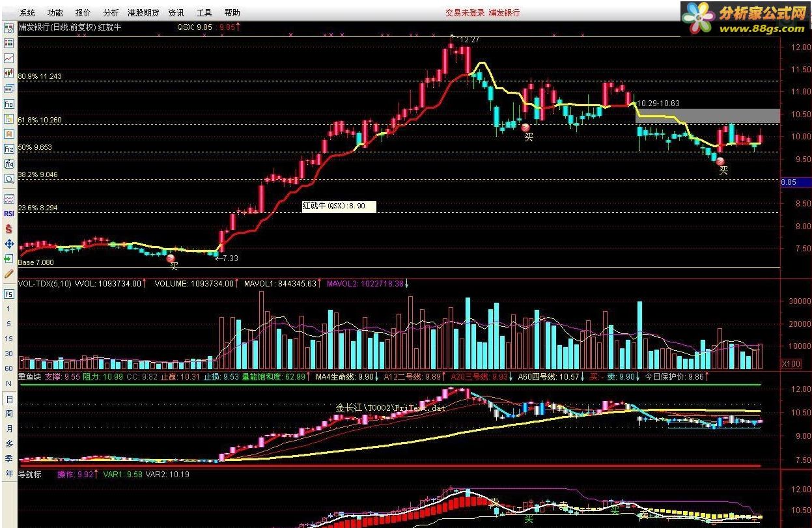Open the table grid view icon

[x=9, y=43]
